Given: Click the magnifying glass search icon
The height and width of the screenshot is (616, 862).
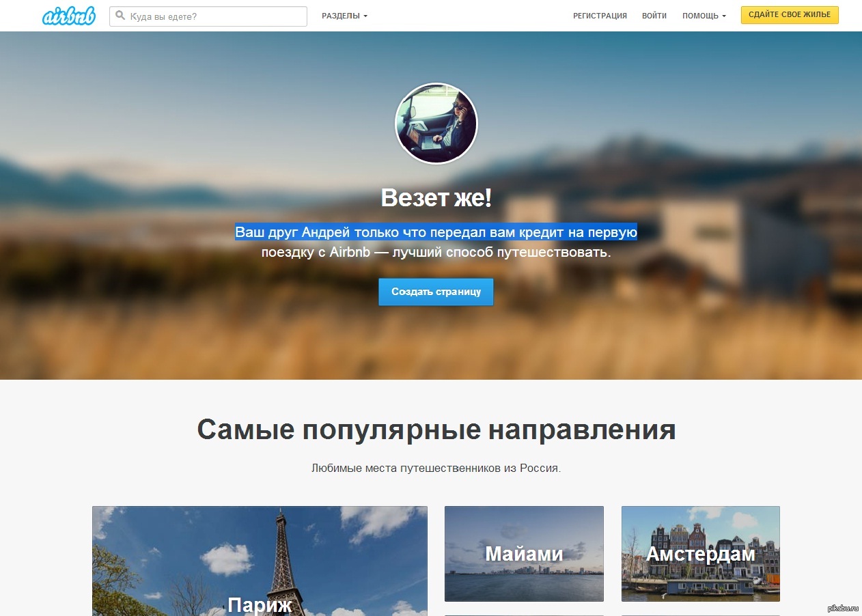Looking at the screenshot, I should click(121, 16).
